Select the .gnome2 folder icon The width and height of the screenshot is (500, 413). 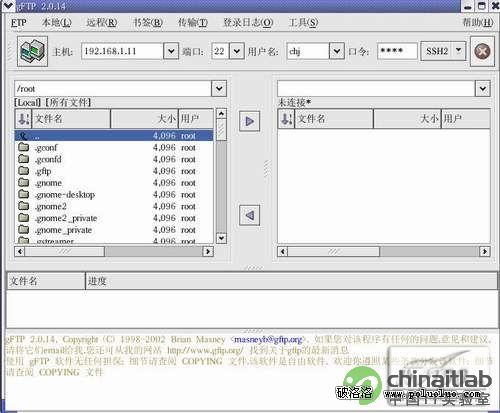[23, 206]
